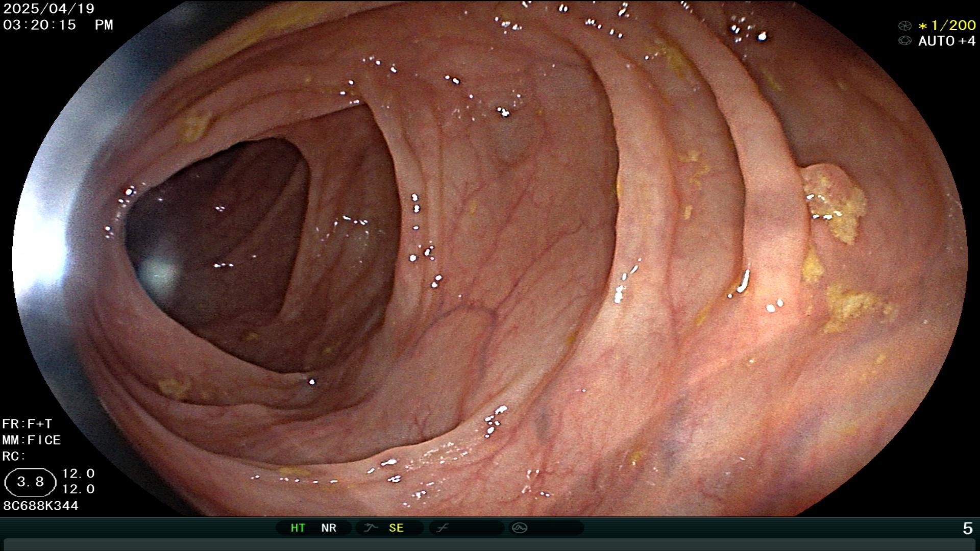The image size is (980, 551).
Task: Click the RC: label
Action: [14, 456]
